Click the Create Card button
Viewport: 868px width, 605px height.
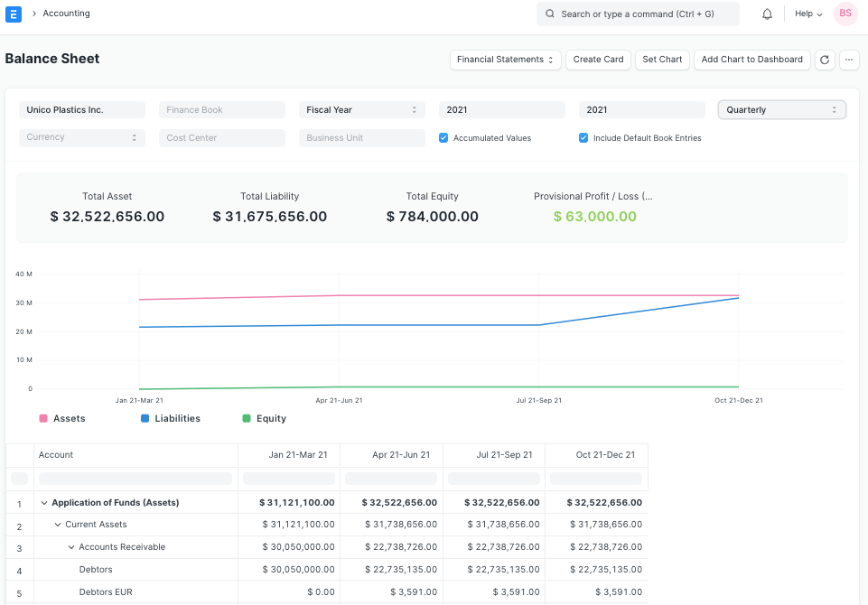(x=598, y=60)
